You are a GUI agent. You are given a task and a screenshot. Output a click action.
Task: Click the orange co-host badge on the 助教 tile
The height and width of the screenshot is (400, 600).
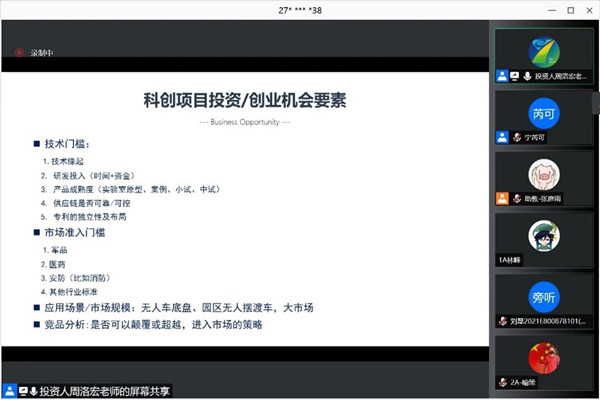click(x=502, y=198)
